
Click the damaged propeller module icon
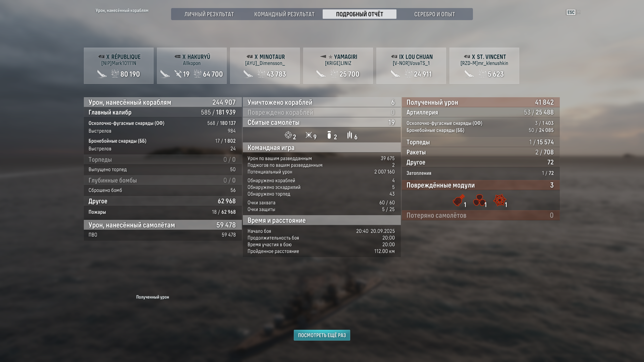click(479, 200)
